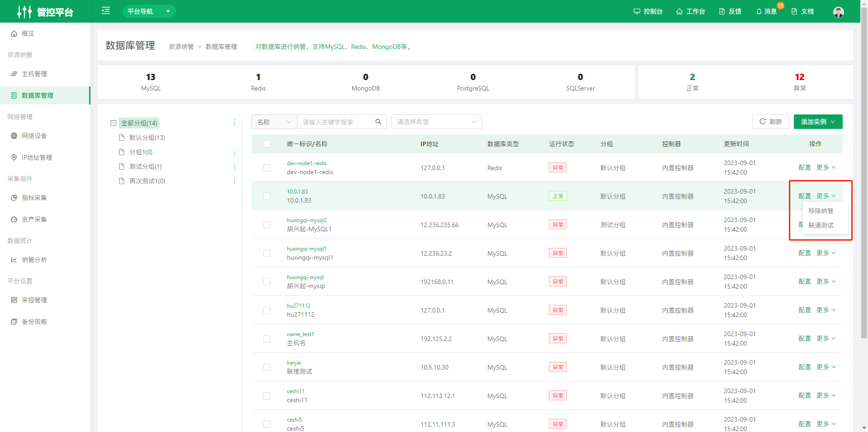The width and height of the screenshot is (868, 432).
Task: Filter by Redis count tile
Action: click(258, 82)
